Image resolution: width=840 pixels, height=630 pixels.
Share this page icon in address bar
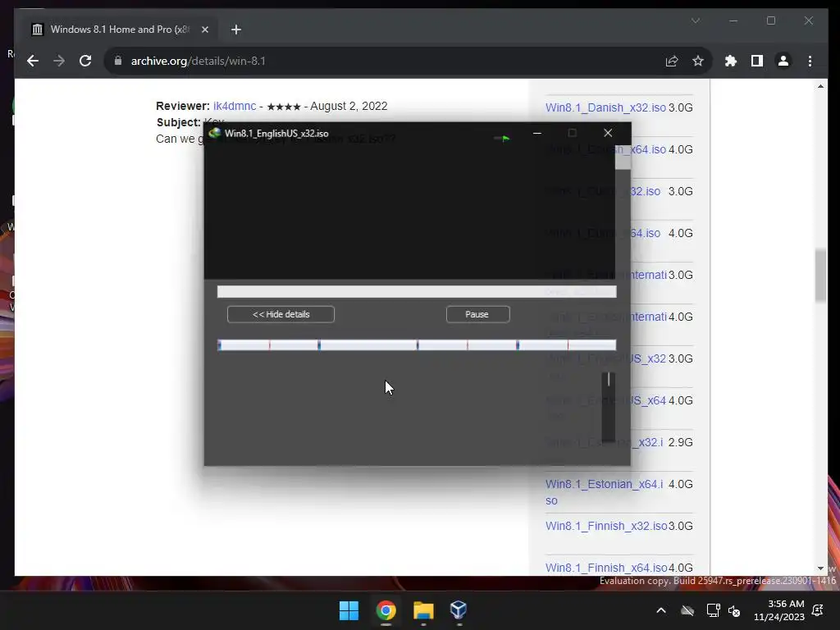[x=671, y=61]
